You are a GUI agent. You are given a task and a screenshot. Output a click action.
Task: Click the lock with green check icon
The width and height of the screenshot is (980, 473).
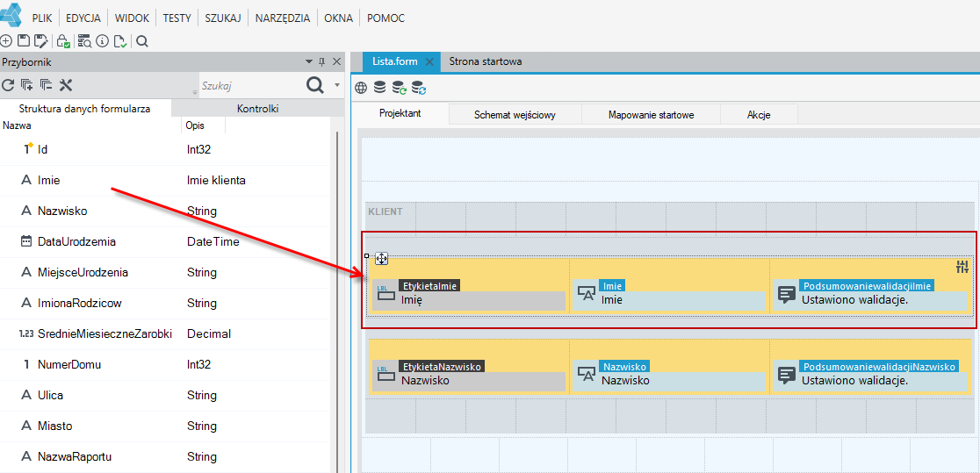point(62,41)
